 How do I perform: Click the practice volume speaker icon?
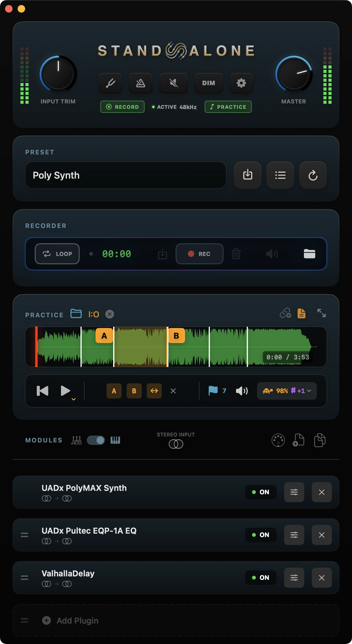coord(242,391)
